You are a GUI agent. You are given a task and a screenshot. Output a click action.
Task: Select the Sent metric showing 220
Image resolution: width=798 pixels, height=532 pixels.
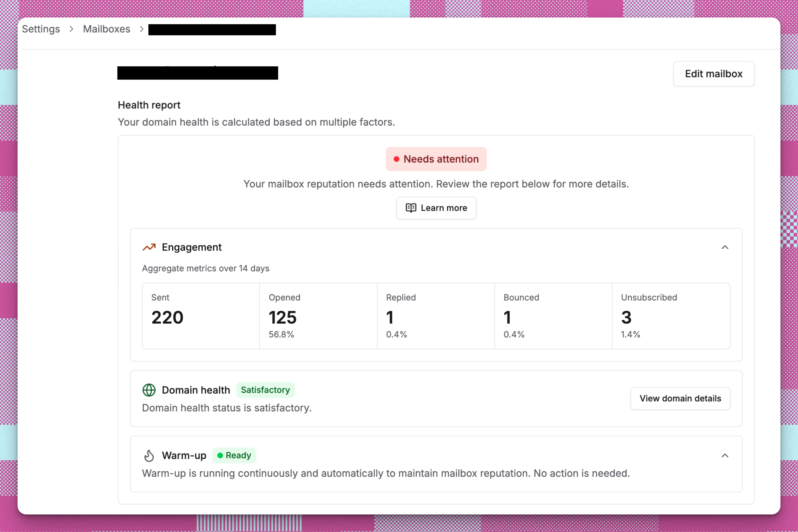[x=167, y=317]
